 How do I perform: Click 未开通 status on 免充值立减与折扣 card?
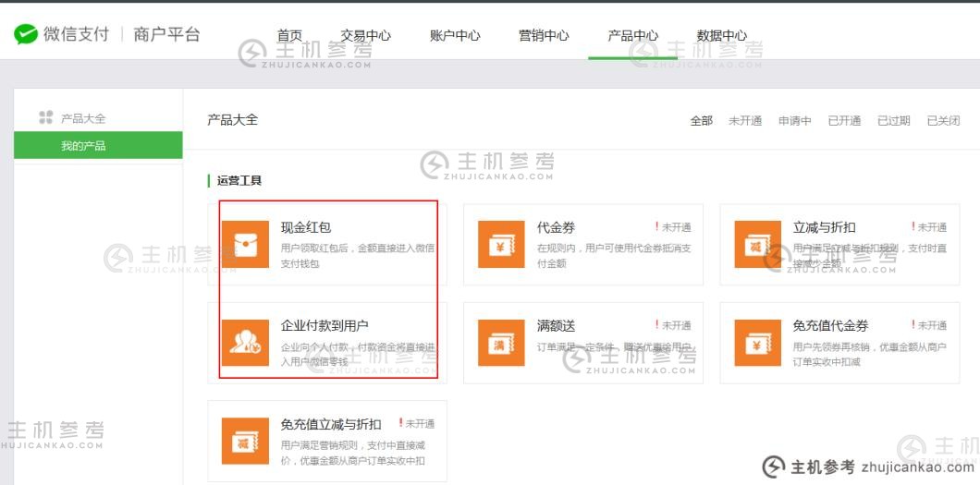(420, 424)
